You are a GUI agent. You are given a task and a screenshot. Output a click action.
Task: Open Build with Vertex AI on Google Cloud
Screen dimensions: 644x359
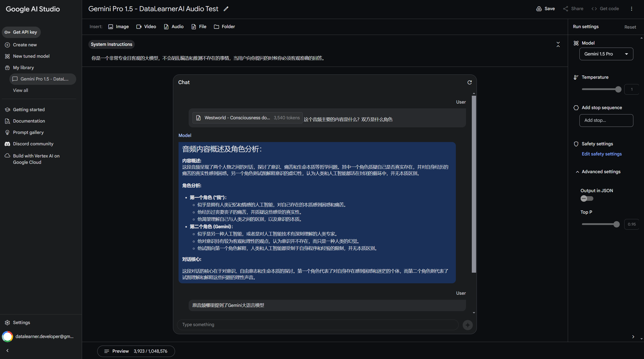coord(32,159)
